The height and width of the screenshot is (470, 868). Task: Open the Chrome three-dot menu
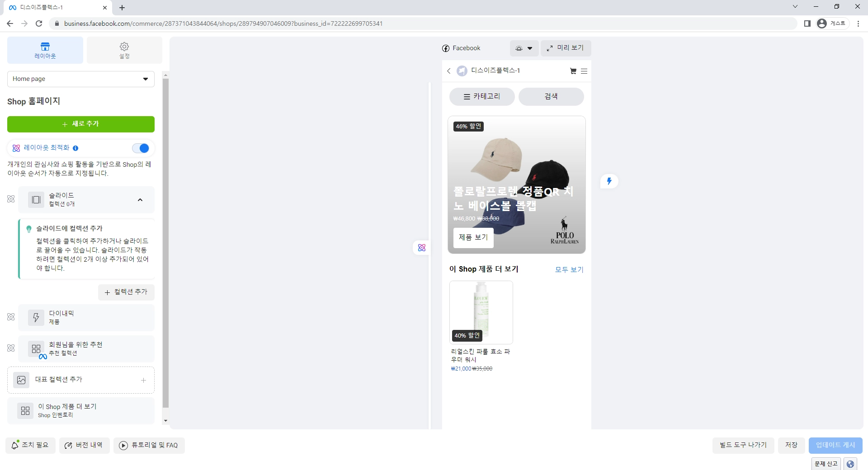pos(859,23)
